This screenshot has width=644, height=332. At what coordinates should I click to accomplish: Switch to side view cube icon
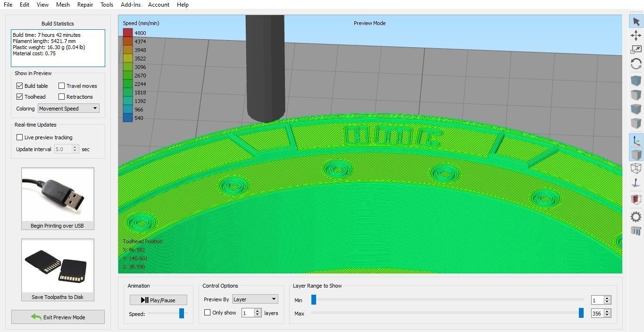[636, 124]
